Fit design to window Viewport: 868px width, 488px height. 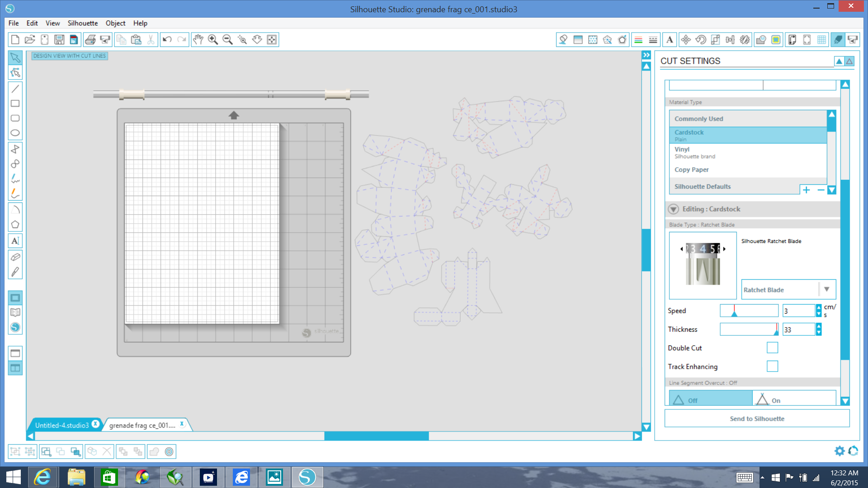[272, 40]
